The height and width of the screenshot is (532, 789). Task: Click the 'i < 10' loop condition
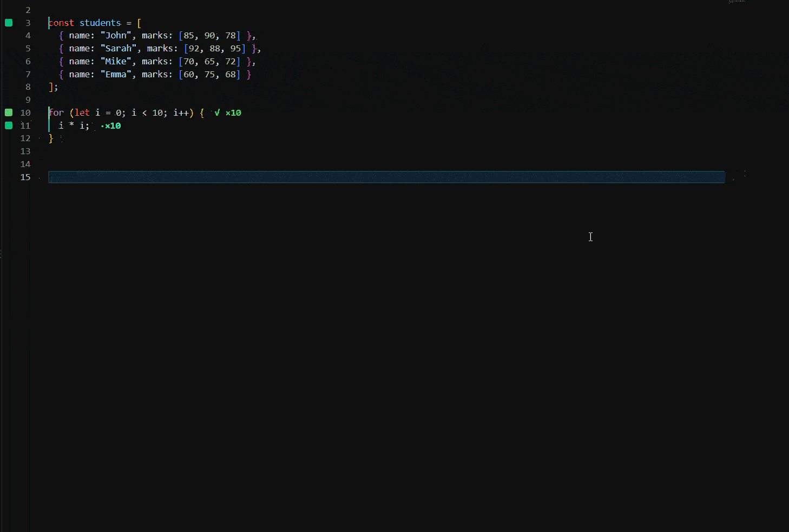point(147,112)
